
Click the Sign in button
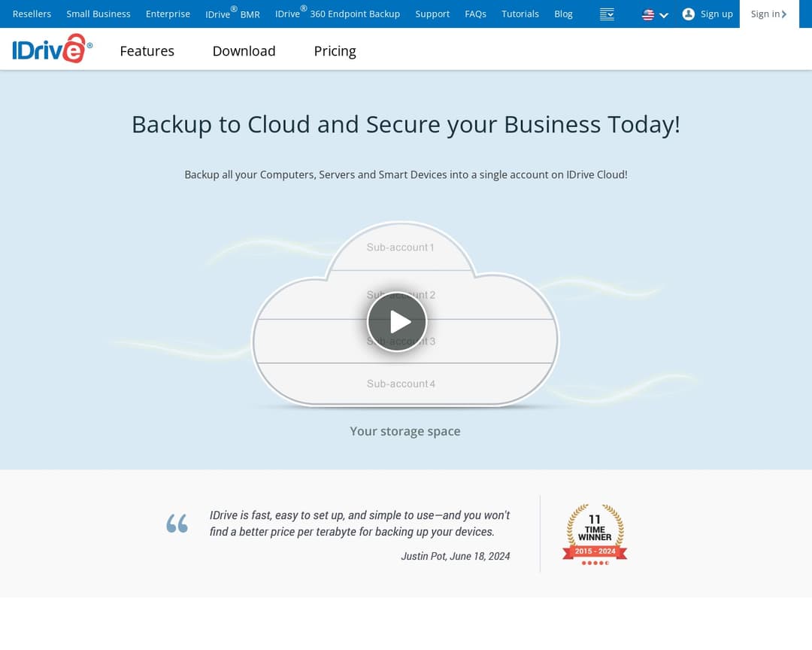point(769,14)
